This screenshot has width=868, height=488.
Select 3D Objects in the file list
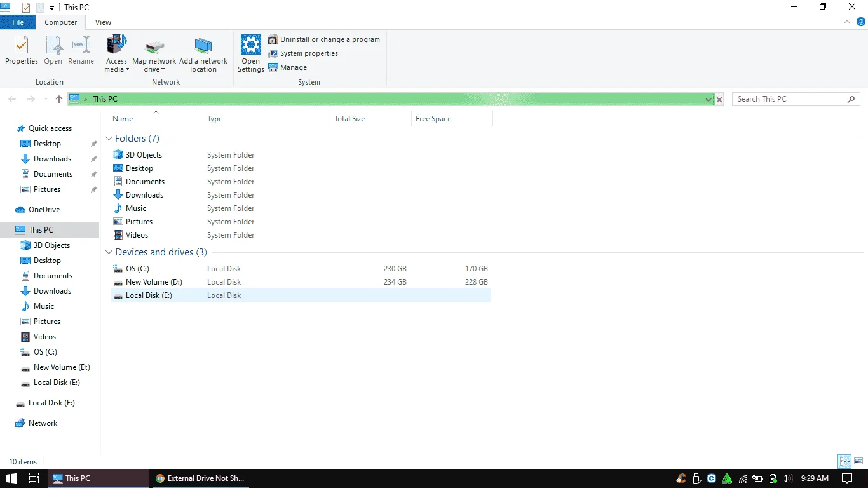[x=144, y=155]
